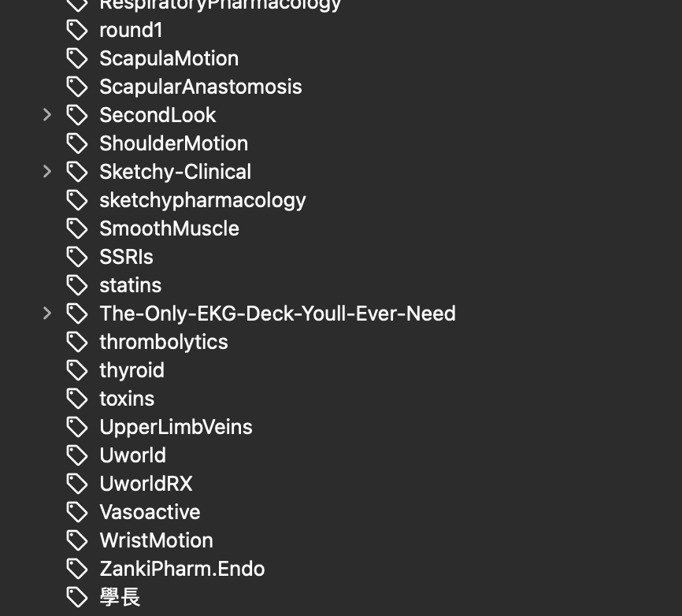Open the sketchypharmacology tag
This screenshot has height=616, width=682.
click(x=202, y=200)
